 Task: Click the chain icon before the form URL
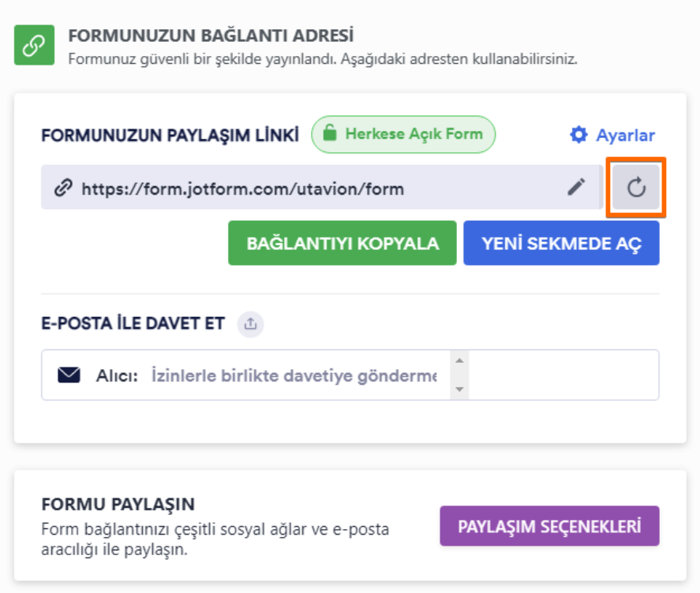pos(63,188)
